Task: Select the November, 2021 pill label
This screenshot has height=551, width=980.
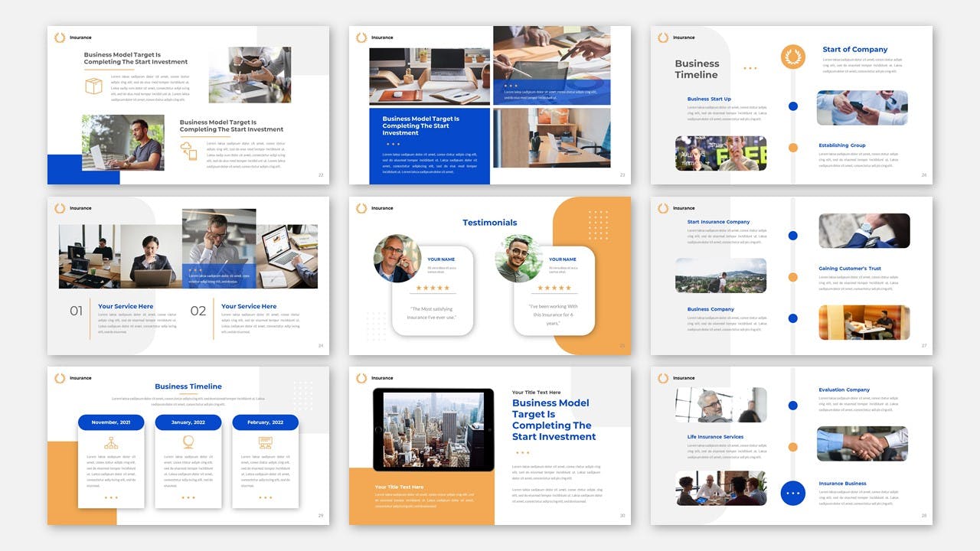Action: (111, 422)
